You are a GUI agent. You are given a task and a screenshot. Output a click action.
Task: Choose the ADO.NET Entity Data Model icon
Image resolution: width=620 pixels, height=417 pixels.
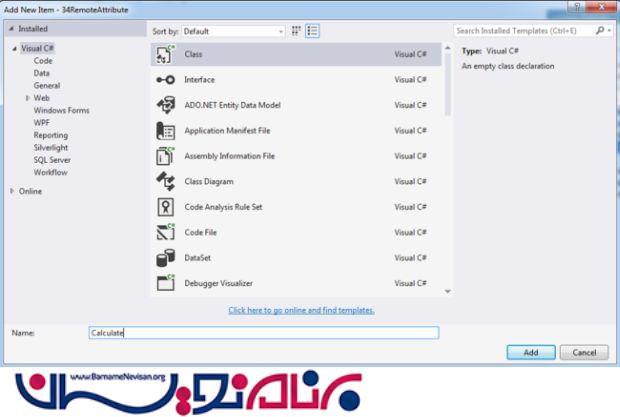pyautogui.click(x=166, y=105)
